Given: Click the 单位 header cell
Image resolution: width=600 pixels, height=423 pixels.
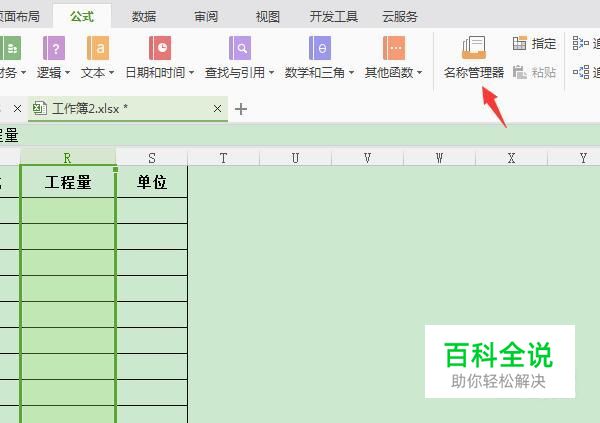Looking at the screenshot, I should click(x=152, y=182).
